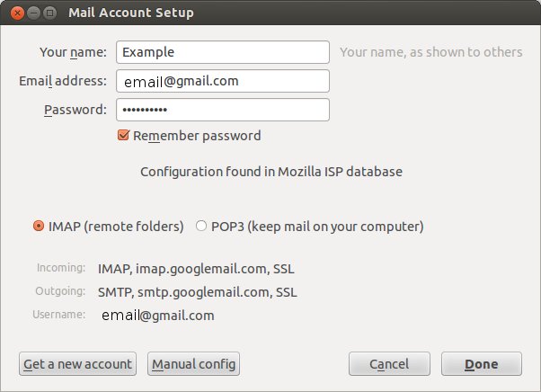Click the Mail Account Setup title bar
This screenshot has width=541, height=392.
270,13
